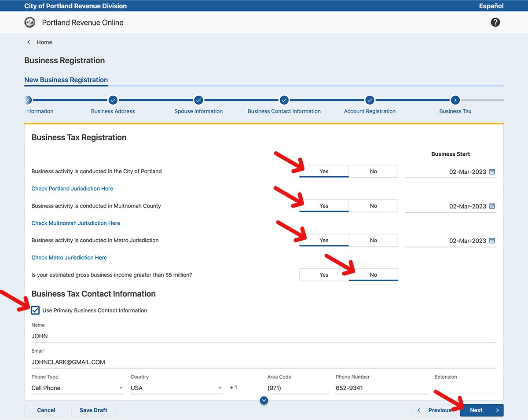Click the Business Tax step progress marker

tap(455, 100)
